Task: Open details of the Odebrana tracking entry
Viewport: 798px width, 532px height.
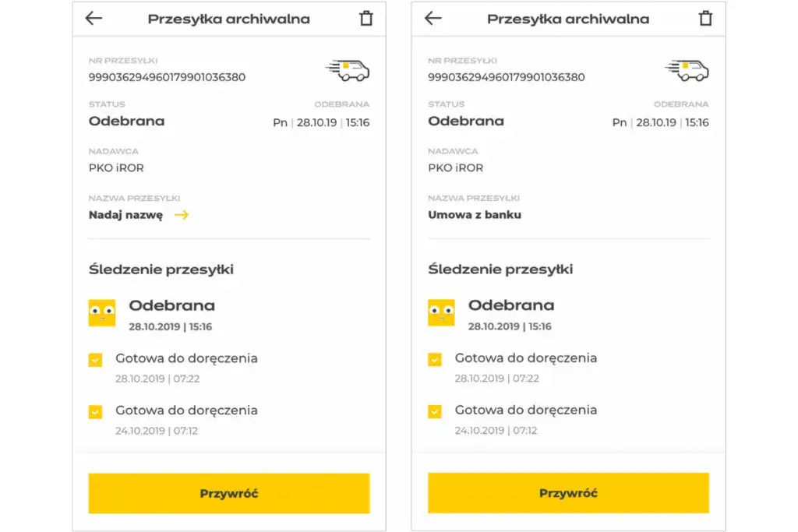Action: point(172,305)
